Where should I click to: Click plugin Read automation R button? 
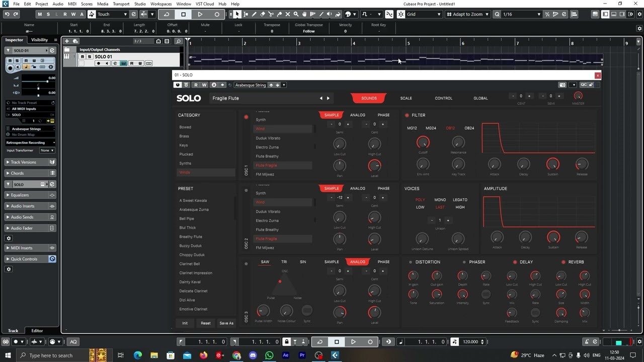coord(196,85)
